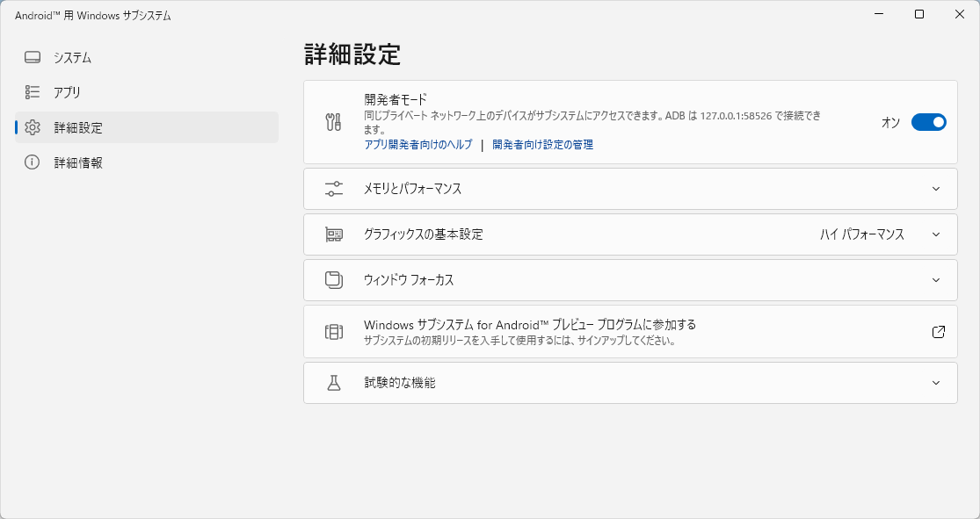
Task: Click the 詳細設定 page heading
Action: pos(352,54)
